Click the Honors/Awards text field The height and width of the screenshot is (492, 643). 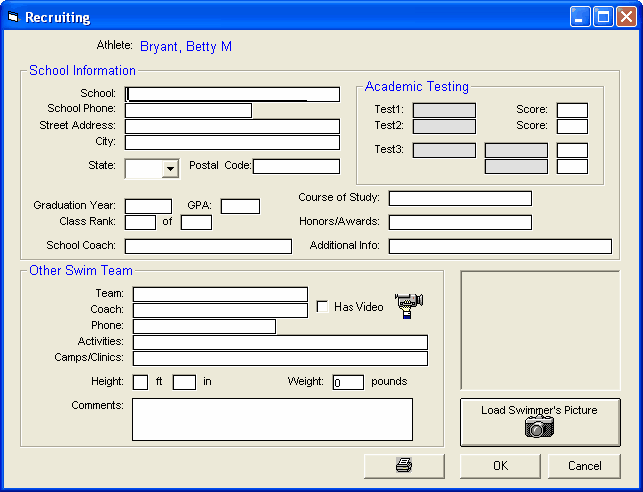460,222
